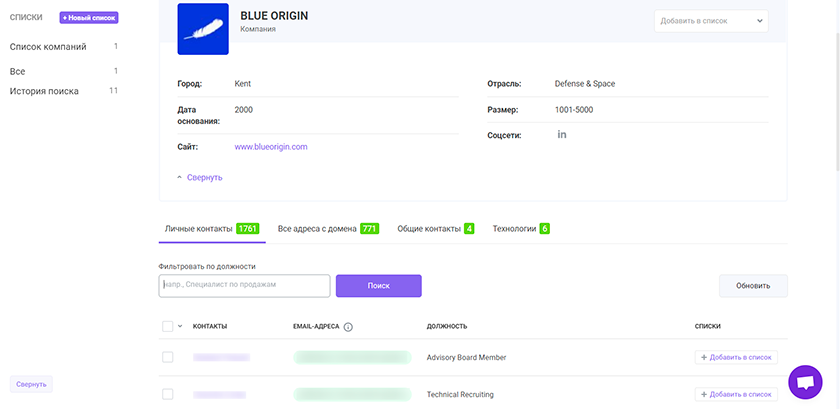Click blurred email in Advisory Board Member row
This screenshot has height=409, width=840.
(352, 358)
